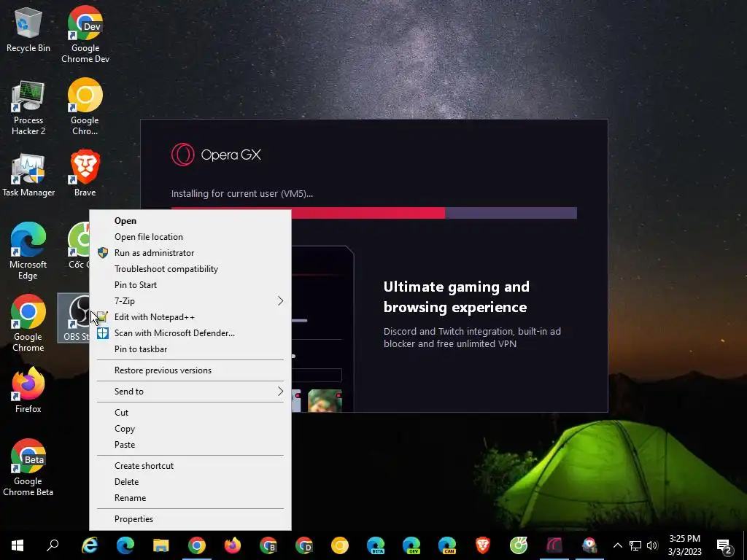The height and width of the screenshot is (560, 747).
Task: Select Firefox desktop shortcut
Action: pyautogui.click(x=28, y=389)
